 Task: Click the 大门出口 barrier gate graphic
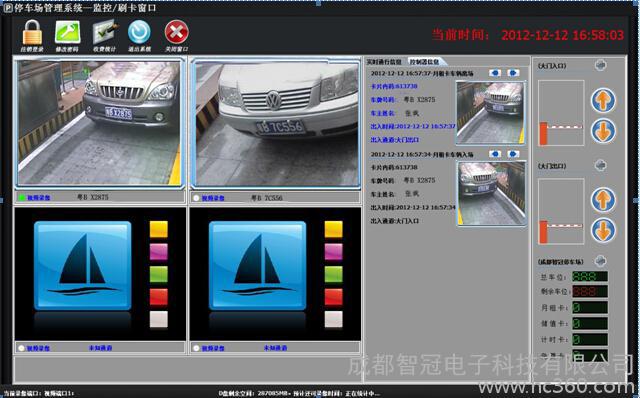click(x=561, y=211)
